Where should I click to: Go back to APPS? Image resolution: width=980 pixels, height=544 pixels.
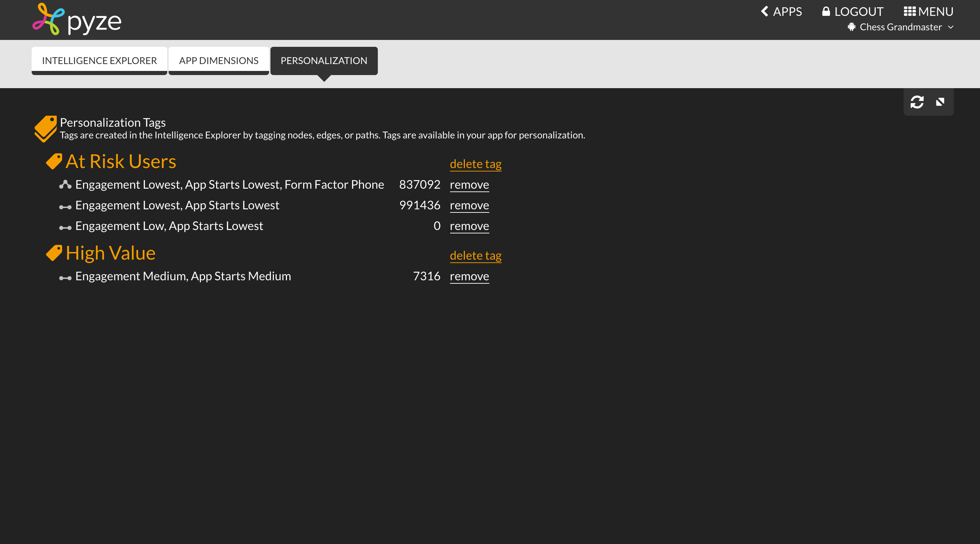pyautogui.click(x=781, y=11)
